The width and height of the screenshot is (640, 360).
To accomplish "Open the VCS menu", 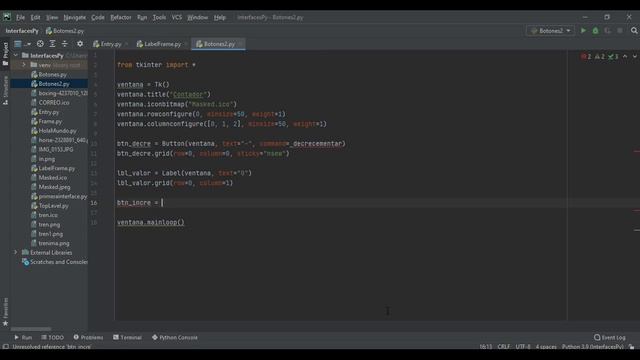I will pos(177,18).
